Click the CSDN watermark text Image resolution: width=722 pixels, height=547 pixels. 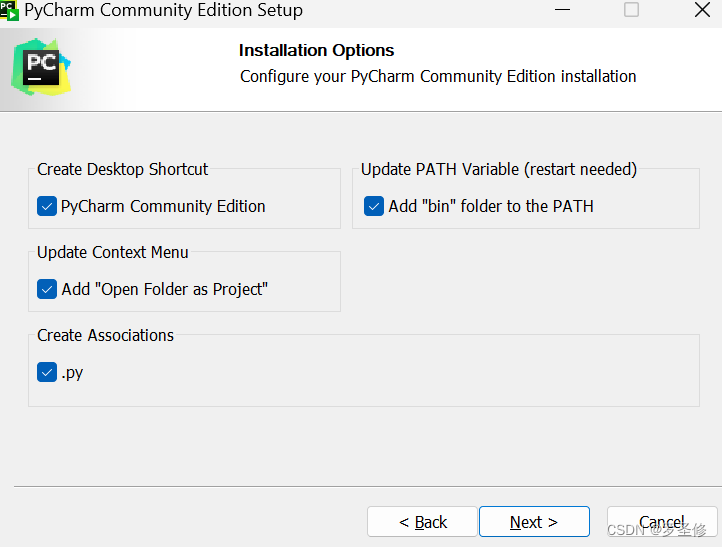657,530
